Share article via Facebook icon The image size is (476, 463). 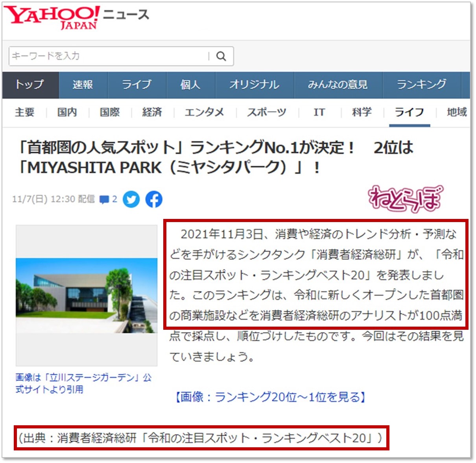(154, 199)
